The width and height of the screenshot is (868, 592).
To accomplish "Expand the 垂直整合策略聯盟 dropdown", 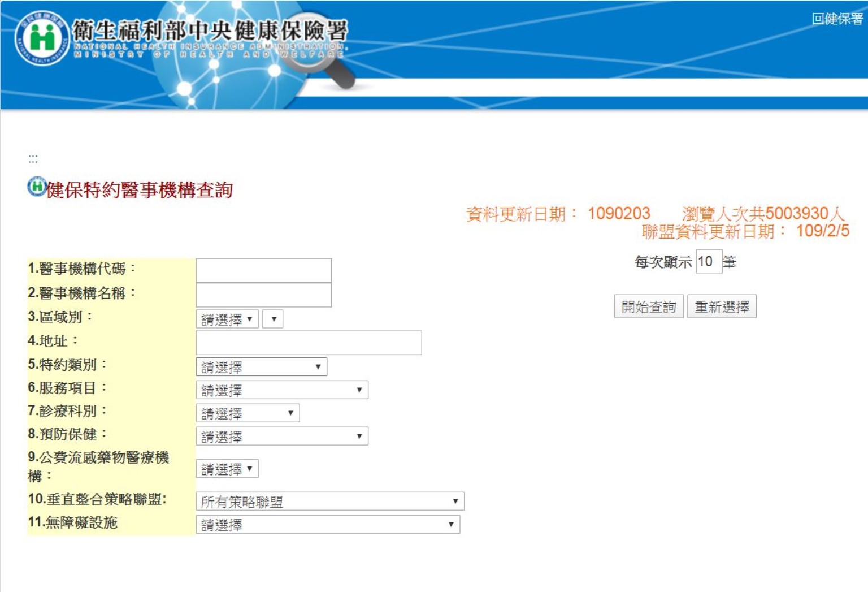I will point(330,502).
